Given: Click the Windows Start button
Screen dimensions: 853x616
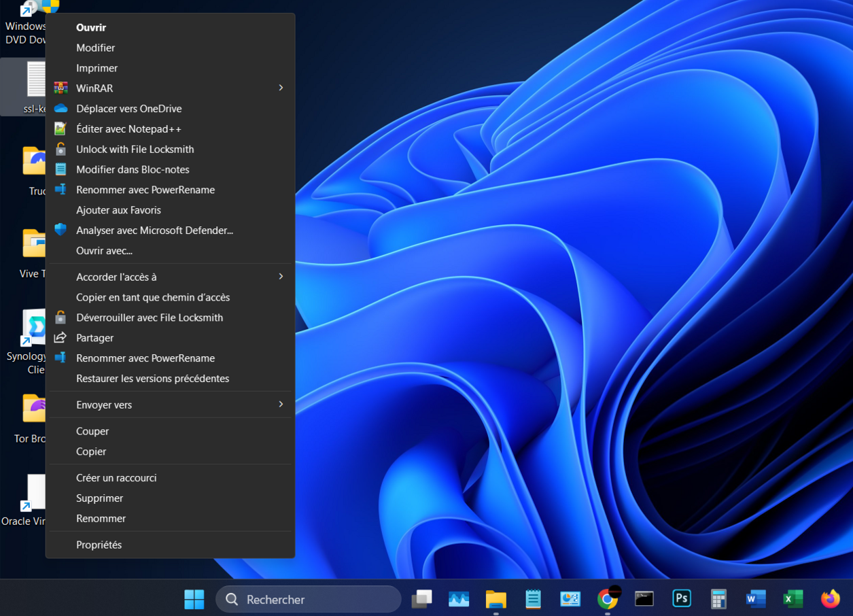Looking at the screenshot, I should click(x=194, y=599).
